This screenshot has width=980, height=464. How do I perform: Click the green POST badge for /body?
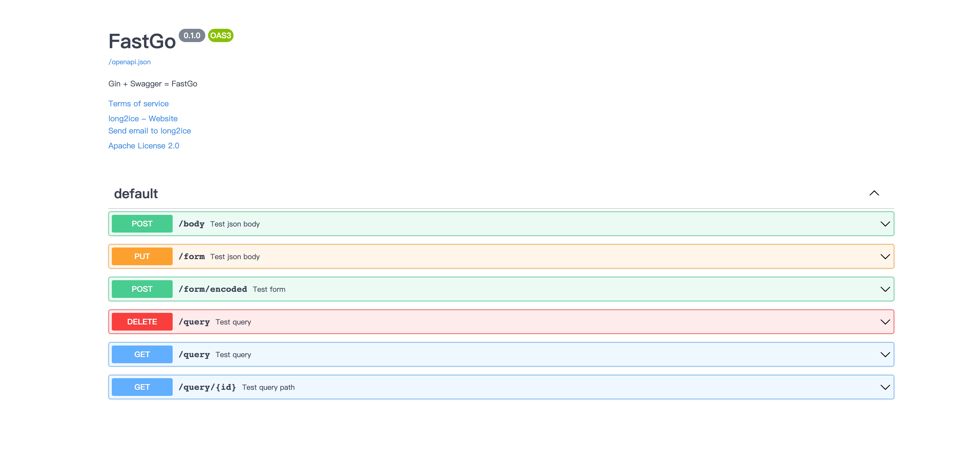pyautogui.click(x=142, y=224)
